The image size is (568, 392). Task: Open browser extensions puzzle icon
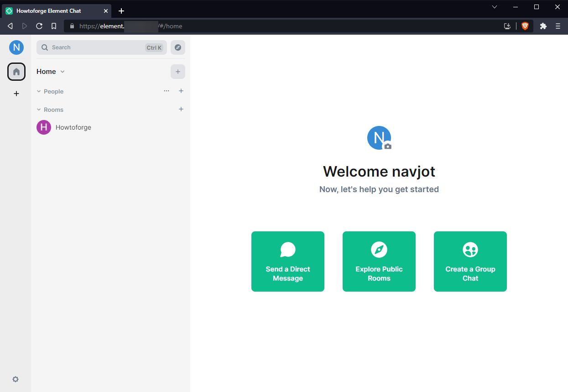(543, 26)
